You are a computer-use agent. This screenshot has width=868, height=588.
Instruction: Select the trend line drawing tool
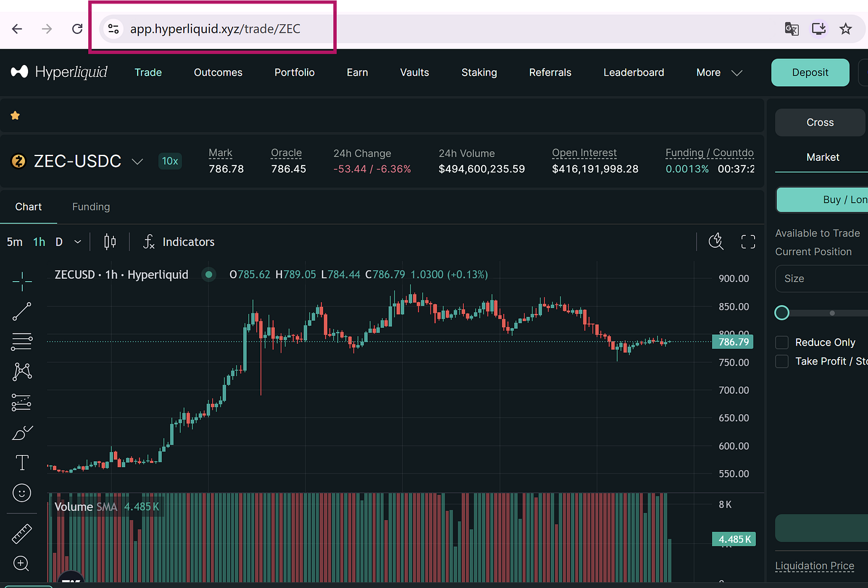point(22,312)
